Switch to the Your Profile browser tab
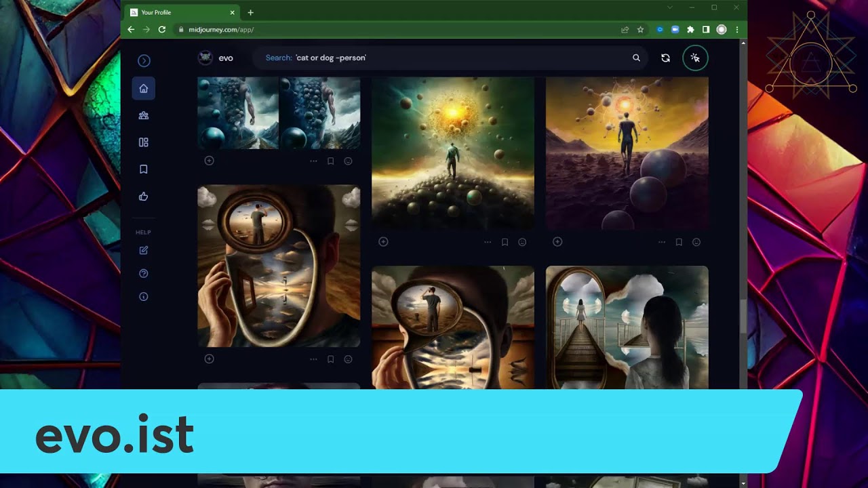Screen dimensions: 868x488 [x=182, y=12]
